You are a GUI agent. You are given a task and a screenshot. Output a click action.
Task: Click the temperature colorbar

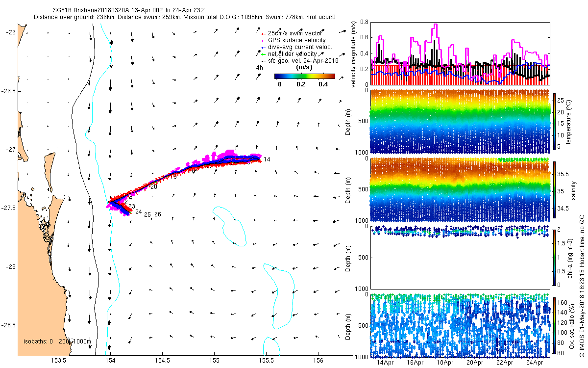point(555,121)
